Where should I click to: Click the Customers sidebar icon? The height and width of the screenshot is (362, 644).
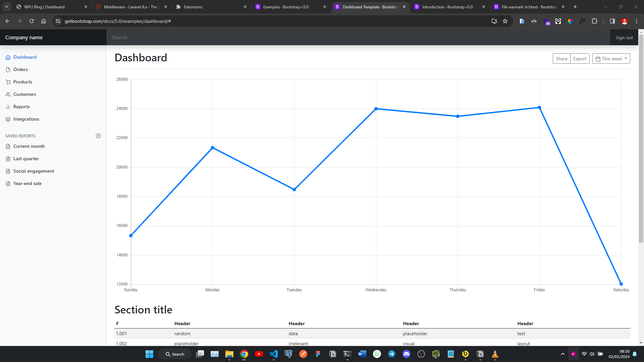(8, 94)
